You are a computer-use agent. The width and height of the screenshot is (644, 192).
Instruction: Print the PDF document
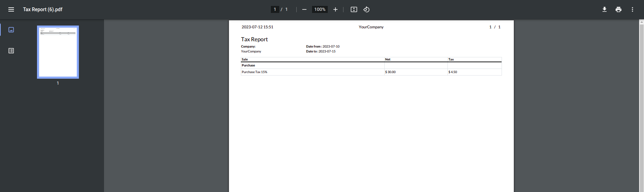point(619,9)
